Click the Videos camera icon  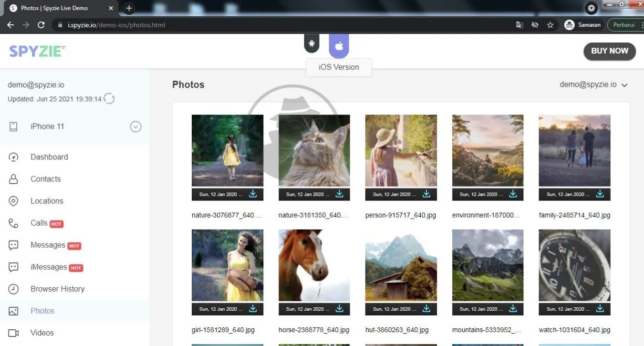13,333
